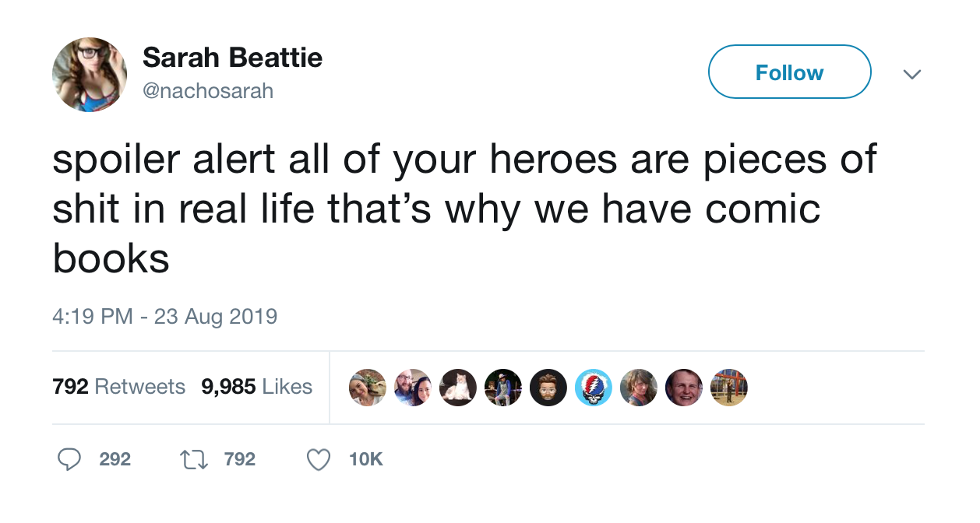980x523 pixels.
Task: Open the cartoon bearded emoji liker avatar
Action: (x=548, y=388)
